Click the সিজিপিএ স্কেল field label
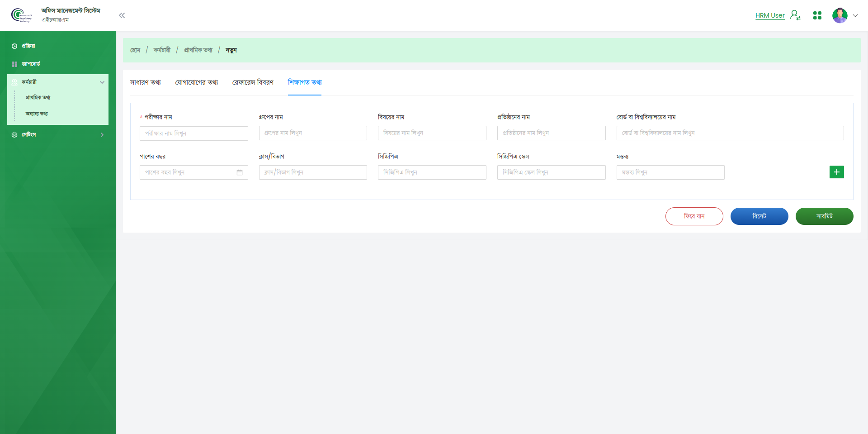Screen dimensions: 868x434 tap(513, 157)
